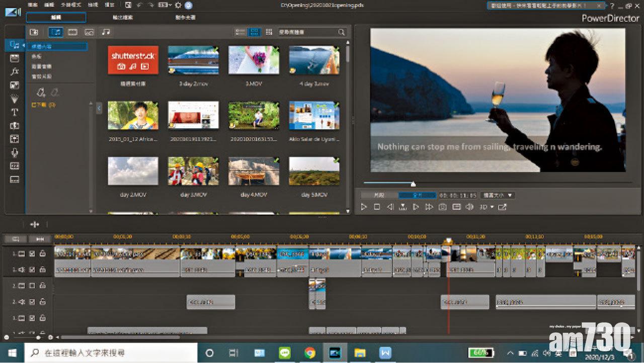Stop preview playback with square button
Viewport: 644px width, 363px height.
point(377,207)
